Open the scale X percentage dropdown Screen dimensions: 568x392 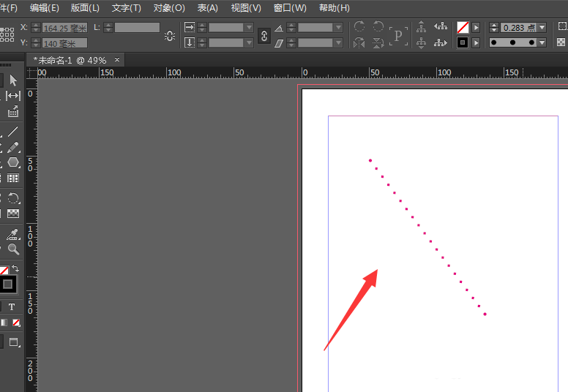point(249,27)
